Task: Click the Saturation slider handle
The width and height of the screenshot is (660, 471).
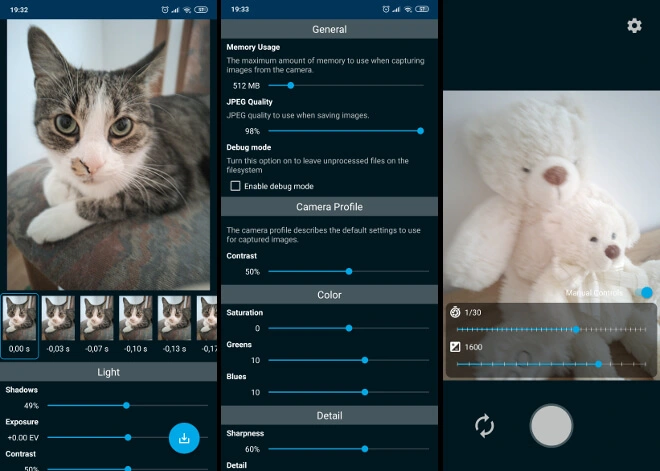Action: point(349,328)
